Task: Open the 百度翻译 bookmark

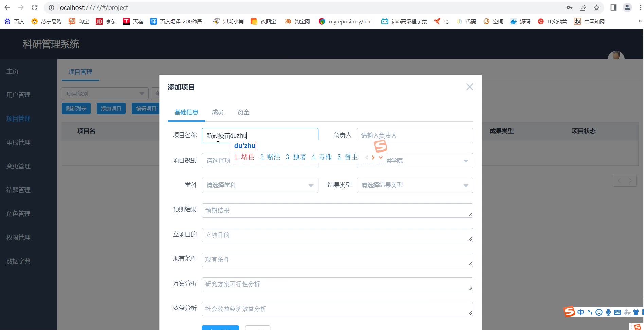Action: pyautogui.click(x=178, y=21)
